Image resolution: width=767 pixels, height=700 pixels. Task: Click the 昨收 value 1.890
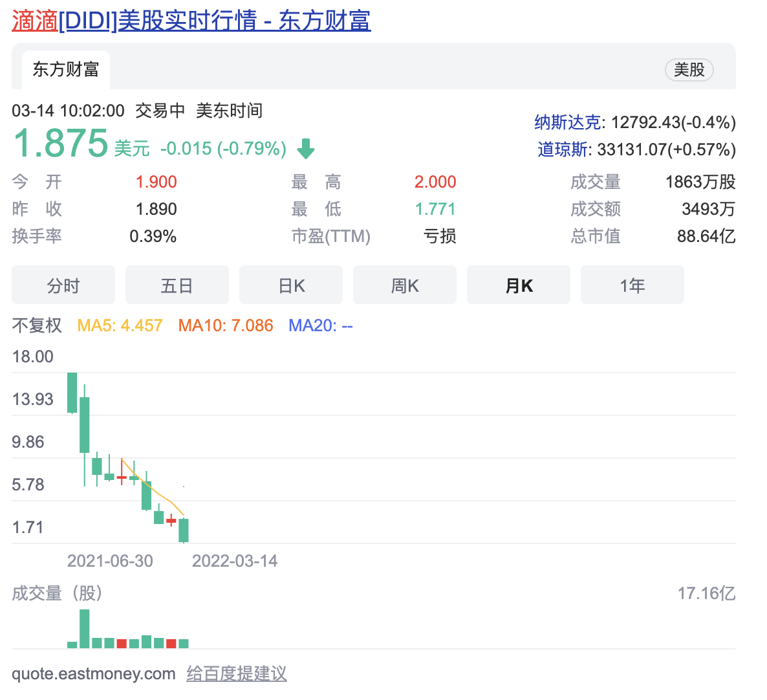point(156,210)
